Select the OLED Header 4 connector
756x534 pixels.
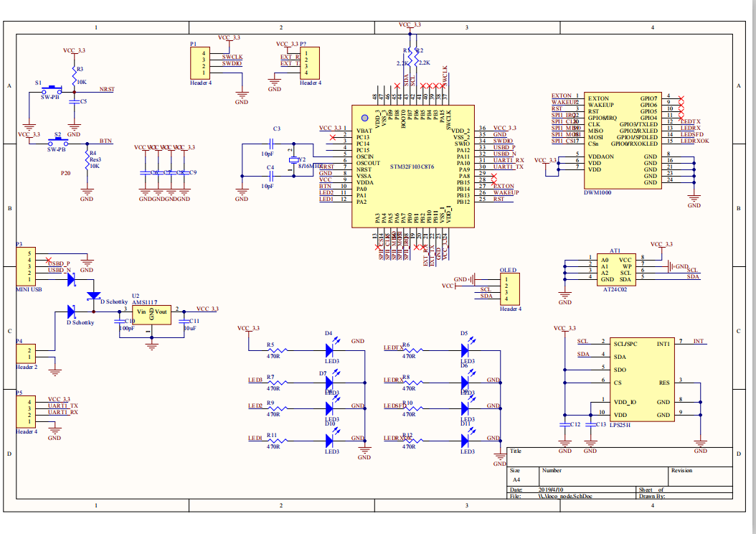509,289
